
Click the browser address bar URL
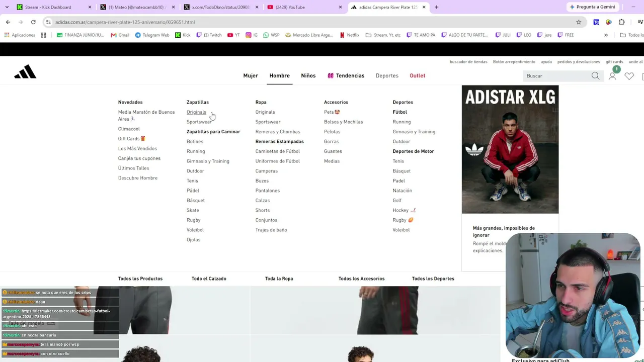125,22
